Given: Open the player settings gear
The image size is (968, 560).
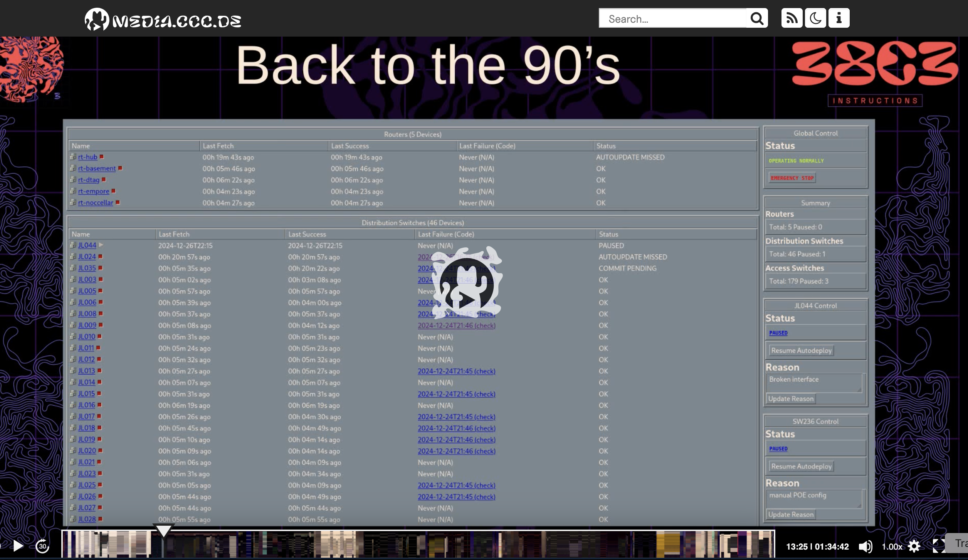Looking at the screenshot, I should (914, 546).
